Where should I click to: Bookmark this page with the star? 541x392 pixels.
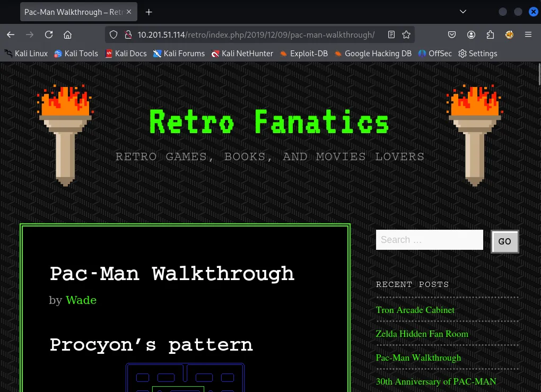(x=406, y=34)
